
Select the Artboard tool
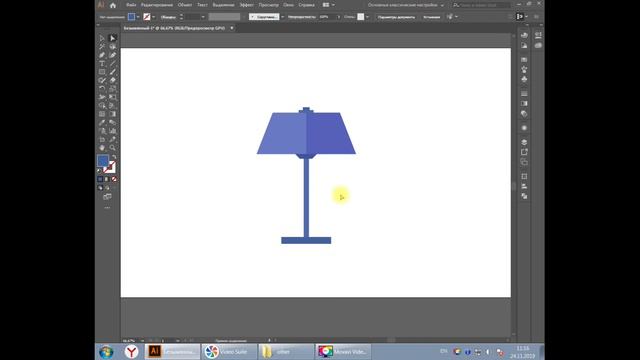point(102,140)
